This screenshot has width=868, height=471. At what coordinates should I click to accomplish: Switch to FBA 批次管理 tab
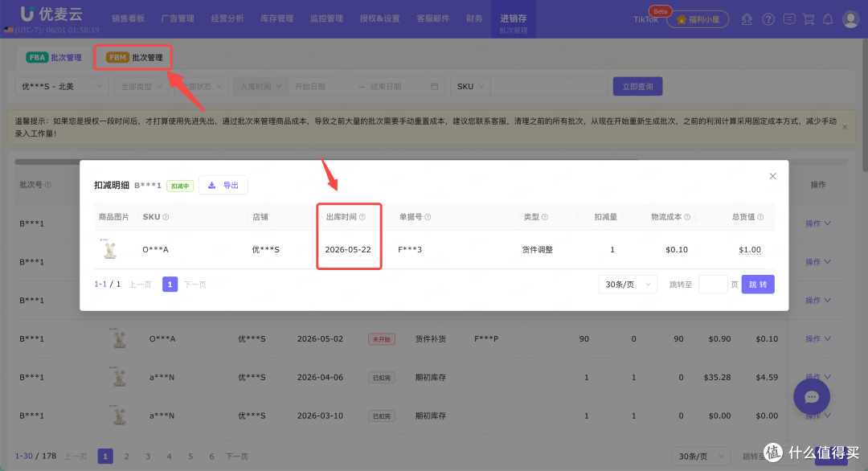point(54,58)
